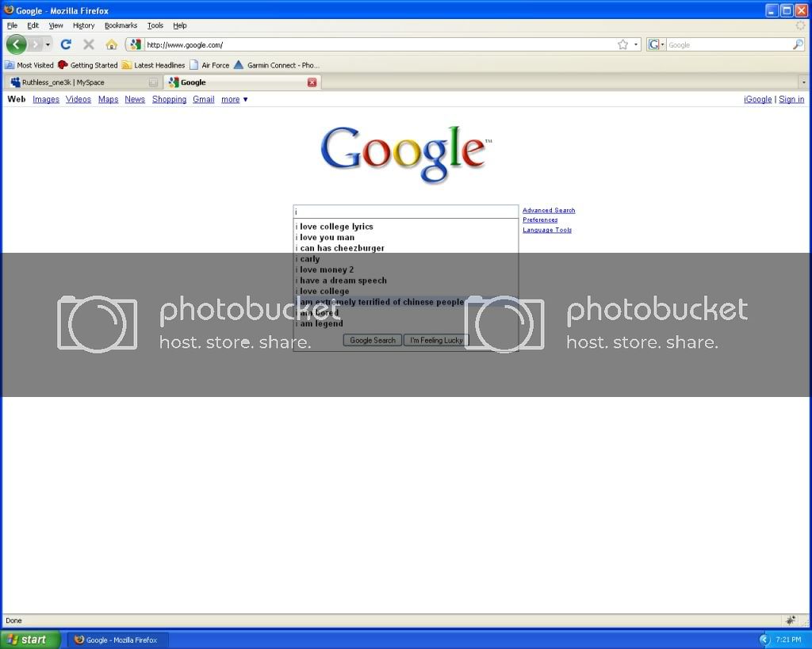Select suggestion 'i carly'
The height and width of the screenshot is (649, 812).
(x=405, y=259)
